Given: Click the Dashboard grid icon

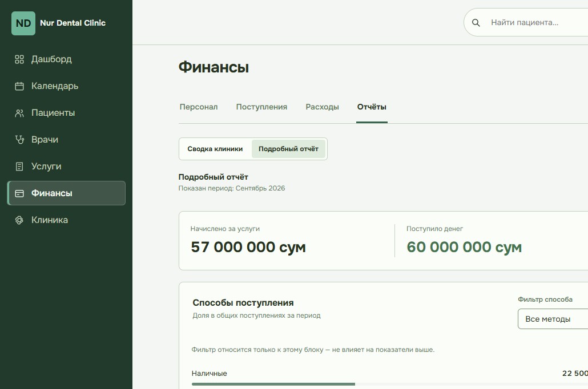Looking at the screenshot, I should click(19, 59).
